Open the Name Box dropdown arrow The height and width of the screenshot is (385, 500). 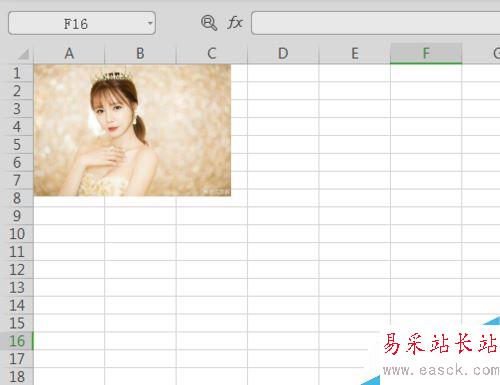pyautogui.click(x=150, y=23)
